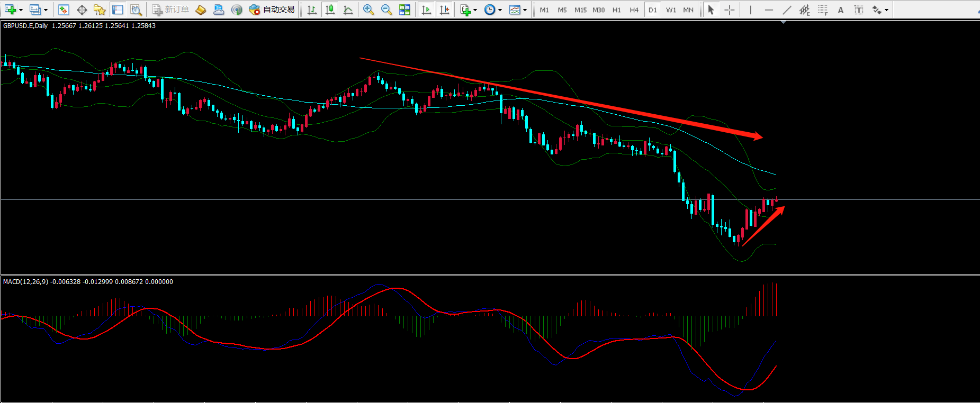
Task: Select the W1 weekly timeframe
Action: click(671, 10)
